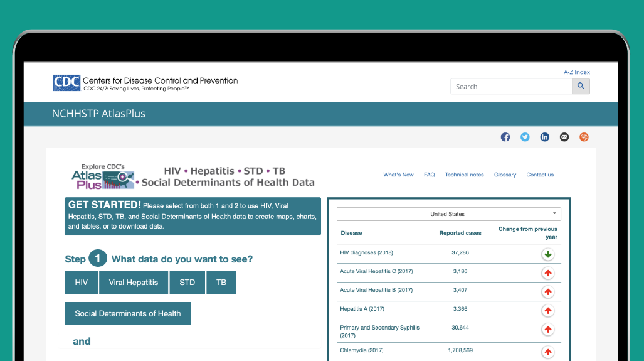This screenshot has height=361, width=644.
Task: Share page on Facebook
Action: 505,137
